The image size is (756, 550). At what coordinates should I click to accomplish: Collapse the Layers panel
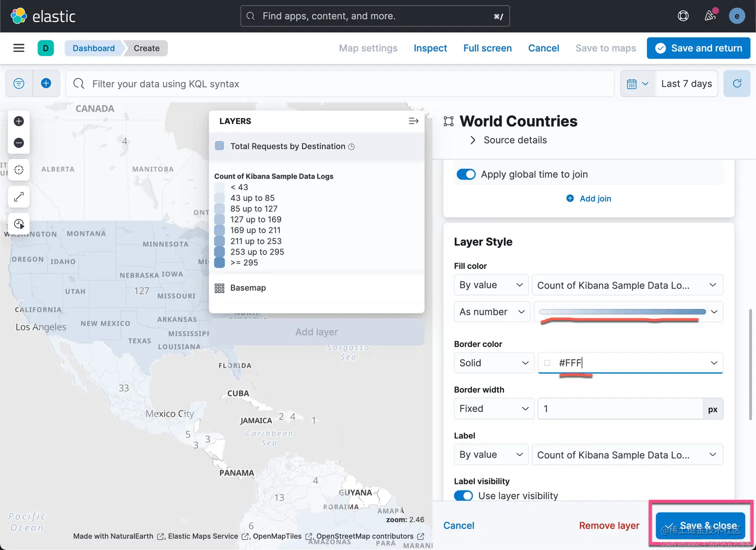(x=413, y=121)
